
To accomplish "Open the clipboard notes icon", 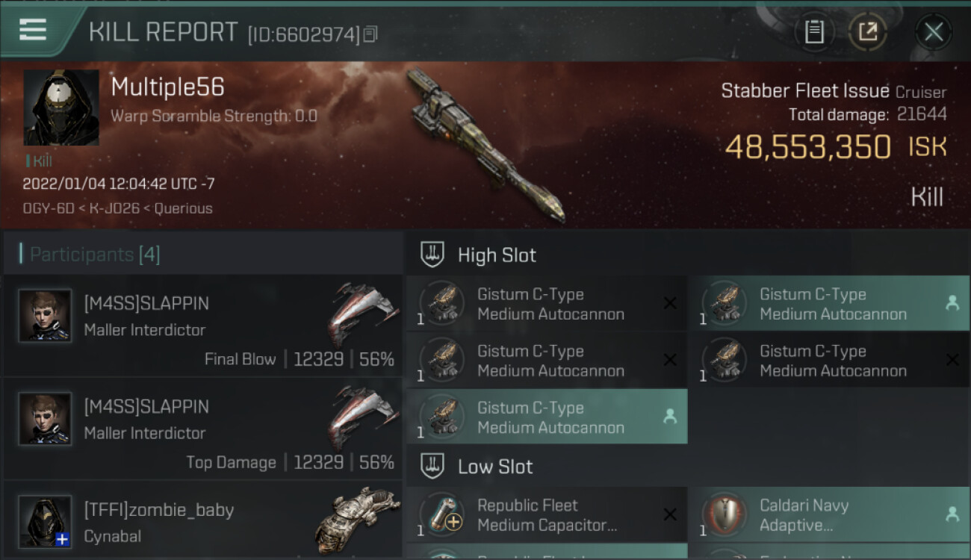I will point(814,32).
